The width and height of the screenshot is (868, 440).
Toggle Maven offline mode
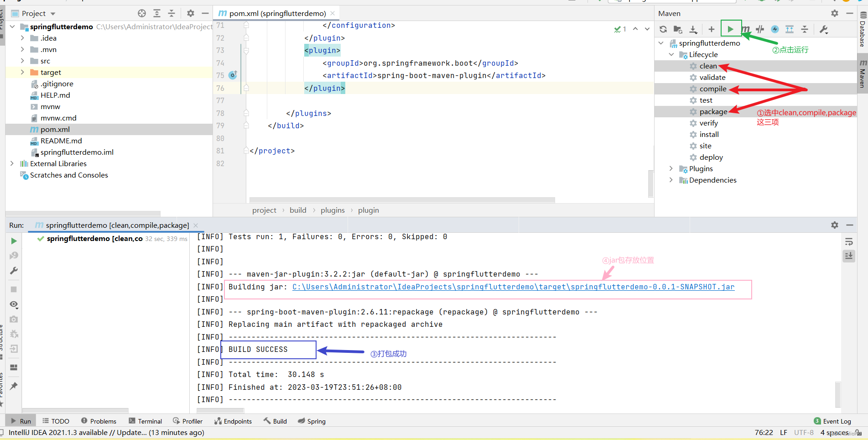[x=760, y=29]
